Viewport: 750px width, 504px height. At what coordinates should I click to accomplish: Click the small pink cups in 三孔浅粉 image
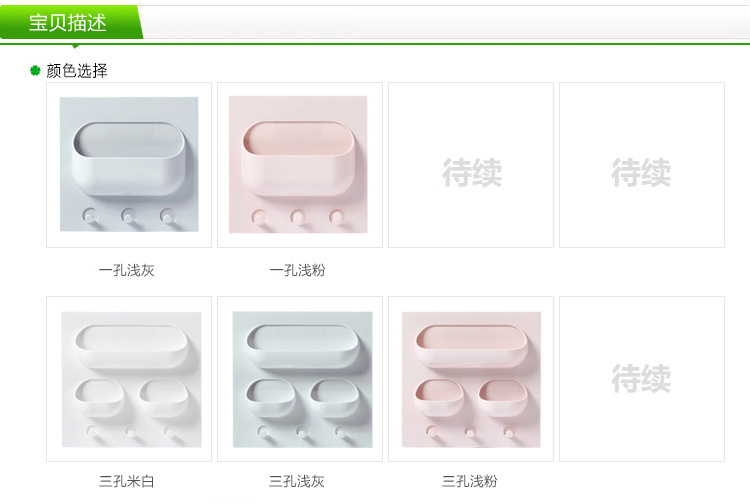pyautogui.click(x=471, y=394)
